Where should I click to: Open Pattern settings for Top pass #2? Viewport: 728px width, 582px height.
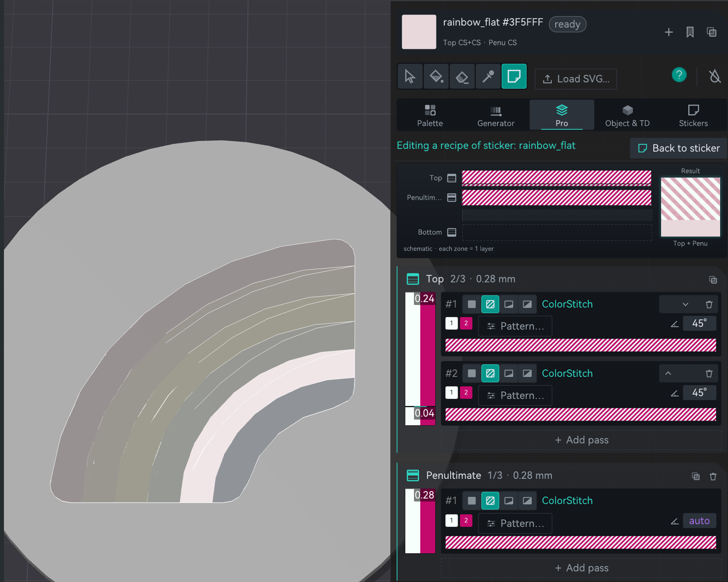click(x=515, y=395)
